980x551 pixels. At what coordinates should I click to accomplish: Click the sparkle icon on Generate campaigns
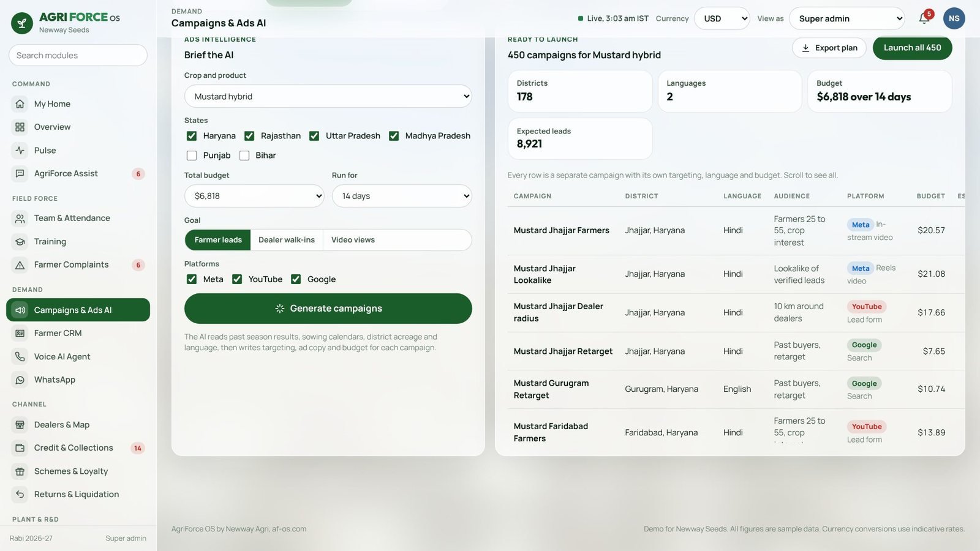(x=280, y=309)
